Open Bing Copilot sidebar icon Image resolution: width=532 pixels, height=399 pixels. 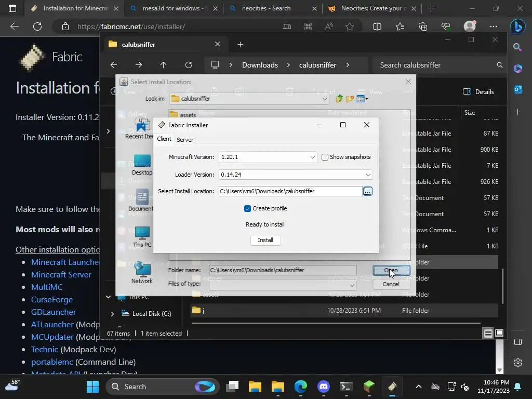518,26
